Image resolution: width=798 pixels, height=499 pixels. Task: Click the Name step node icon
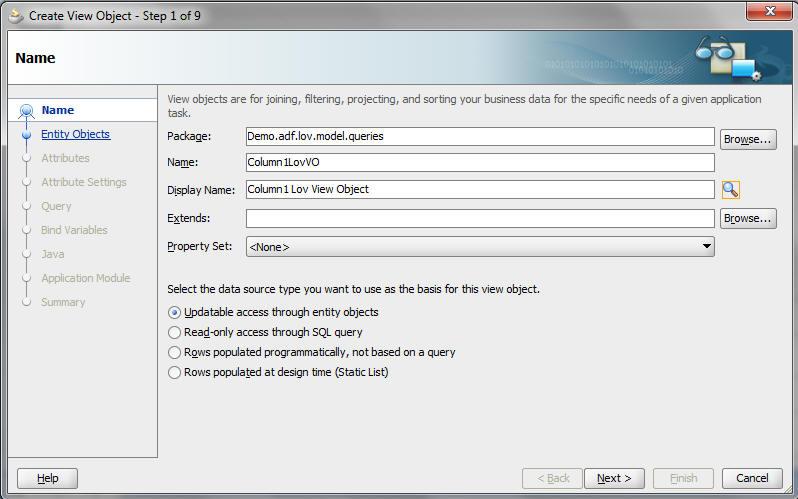click(26, 110)
